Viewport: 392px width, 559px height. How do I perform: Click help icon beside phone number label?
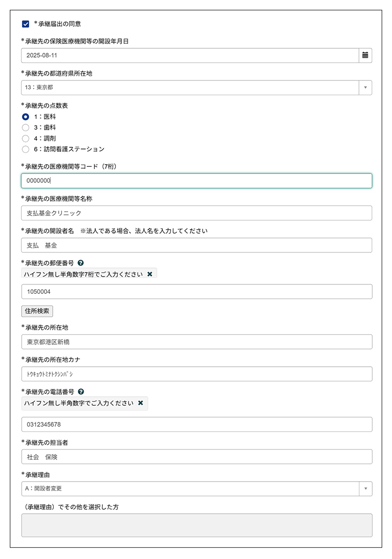pos(81,392)
